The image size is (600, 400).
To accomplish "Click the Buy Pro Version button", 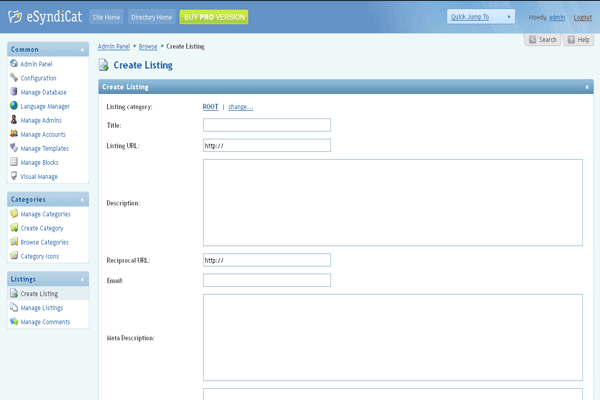I will [x=214, y=17].
